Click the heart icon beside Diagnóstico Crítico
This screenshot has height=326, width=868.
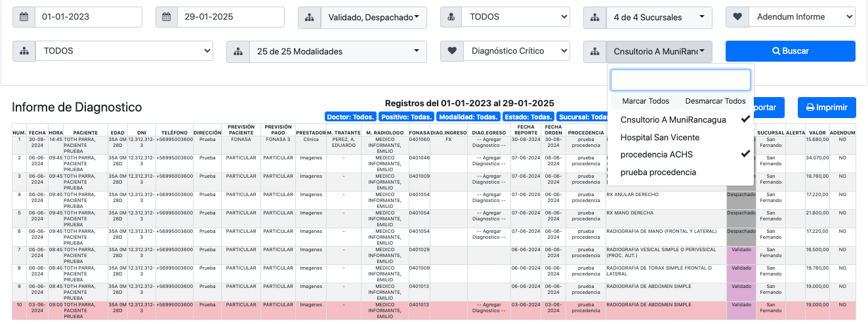click(x=451, y=51)
